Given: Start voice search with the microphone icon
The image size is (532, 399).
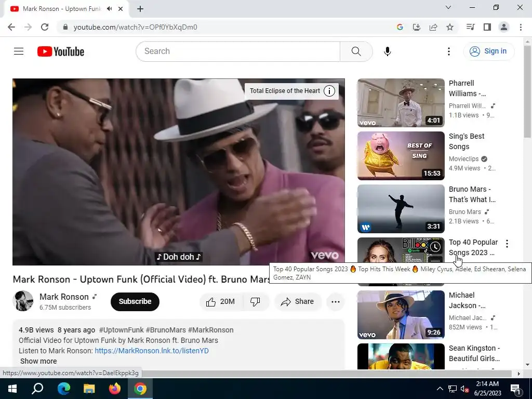Looking at the screenshot, I should pos(388,51).
